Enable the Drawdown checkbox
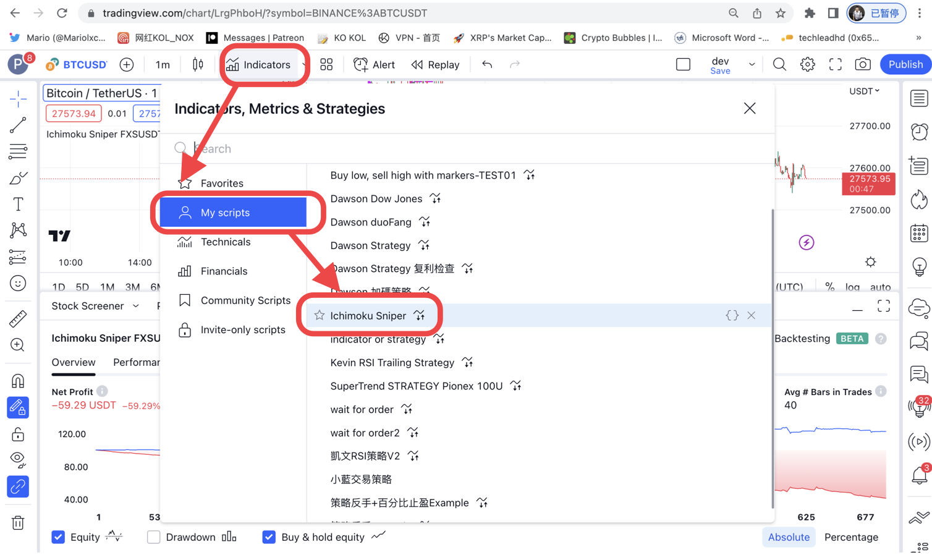 click(x=154, y=537)
